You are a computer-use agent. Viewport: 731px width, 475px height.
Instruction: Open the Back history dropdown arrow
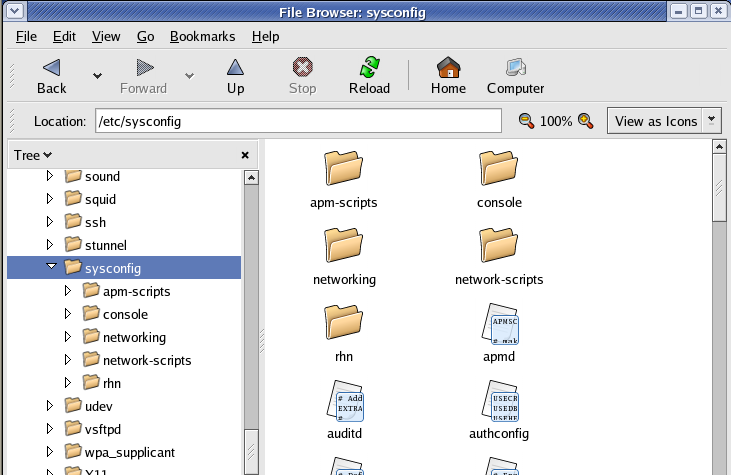97,75
